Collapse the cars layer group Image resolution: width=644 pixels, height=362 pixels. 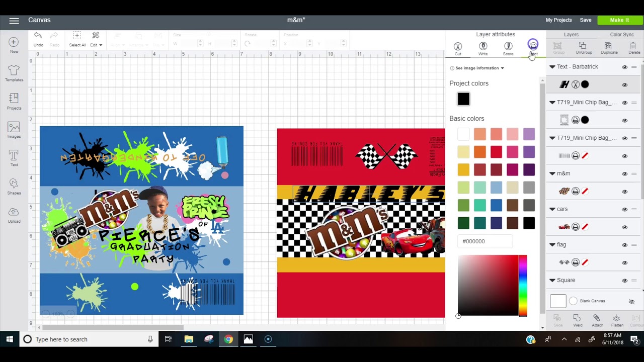tap(552, 209)
